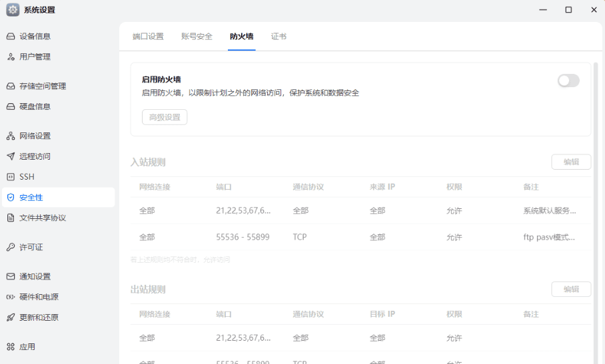Click the 高级设置 button
605x364 pixels.
click(165, 117)
